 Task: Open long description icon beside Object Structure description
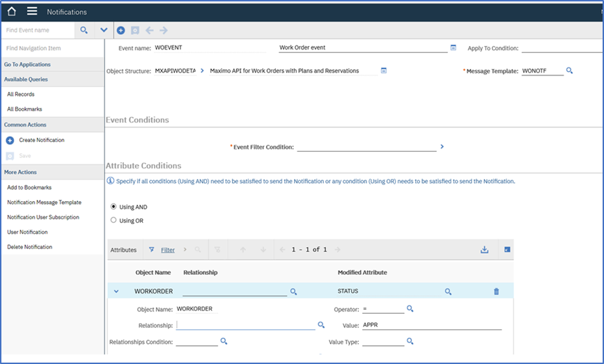pos(384,70)
